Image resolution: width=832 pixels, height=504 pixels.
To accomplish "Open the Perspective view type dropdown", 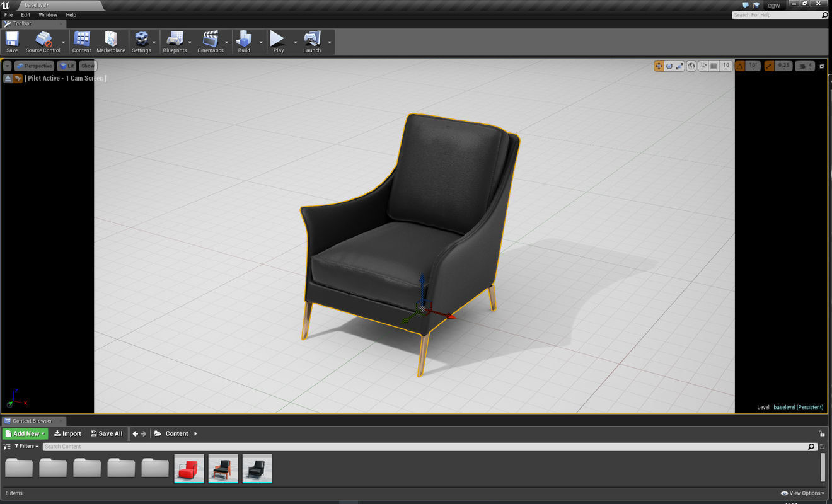I will pyautogui.click(x=34, y=66).
